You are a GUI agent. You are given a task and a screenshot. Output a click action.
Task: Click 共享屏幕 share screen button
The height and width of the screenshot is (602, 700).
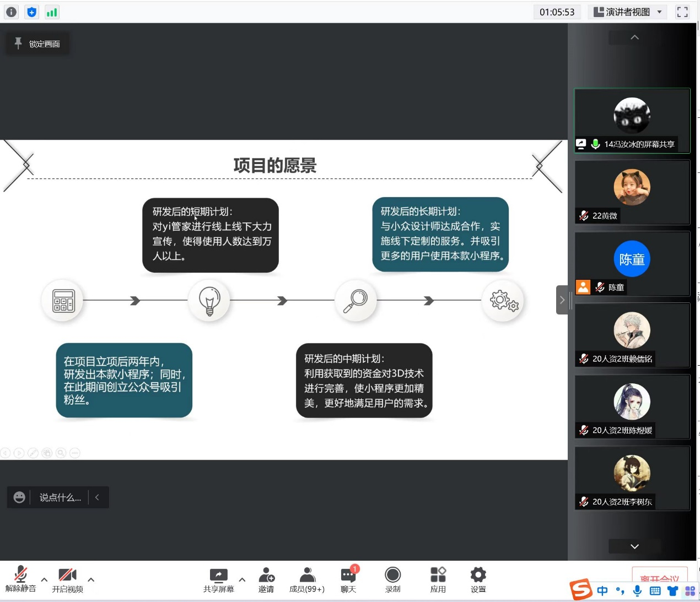tap(218, 580)
